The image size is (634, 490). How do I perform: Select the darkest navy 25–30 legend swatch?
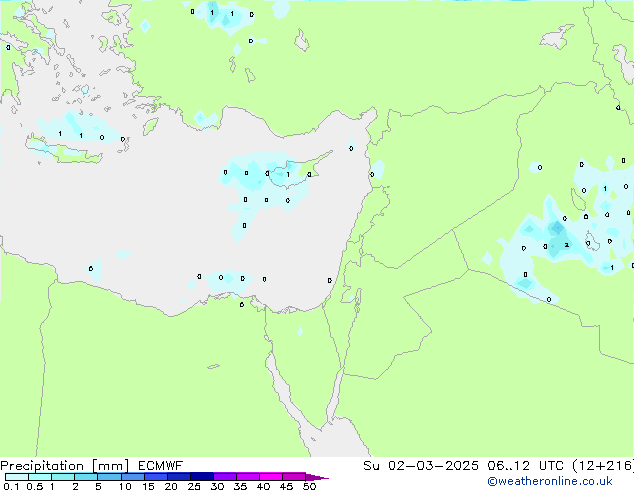202,477
